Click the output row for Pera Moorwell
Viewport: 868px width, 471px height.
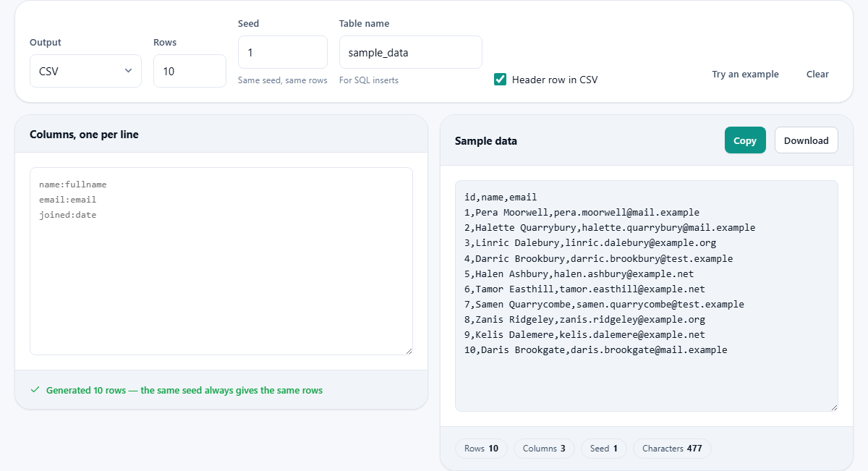582,212
